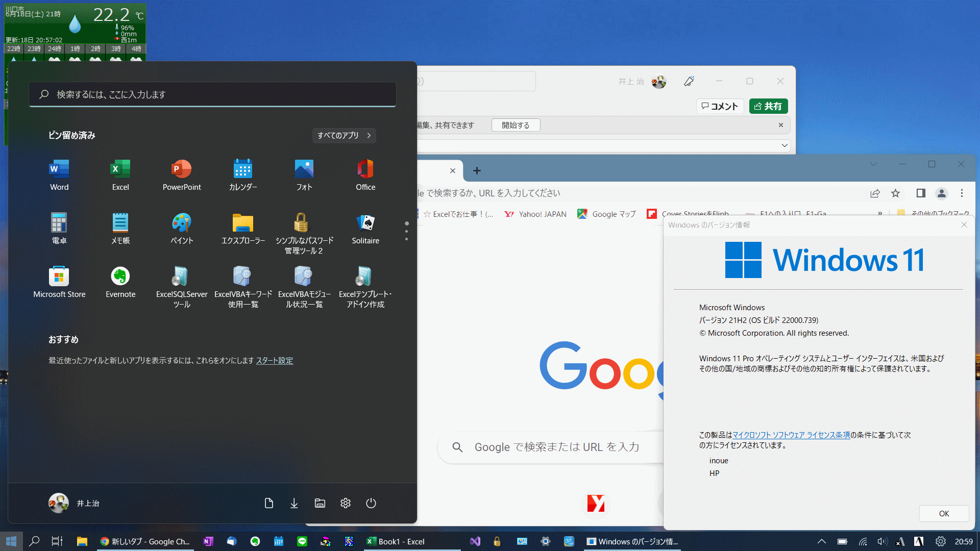Launch メモ帳 notepad
Image resolution: width=980 pixels, height=551 pixels.
[x=120, y=229]
